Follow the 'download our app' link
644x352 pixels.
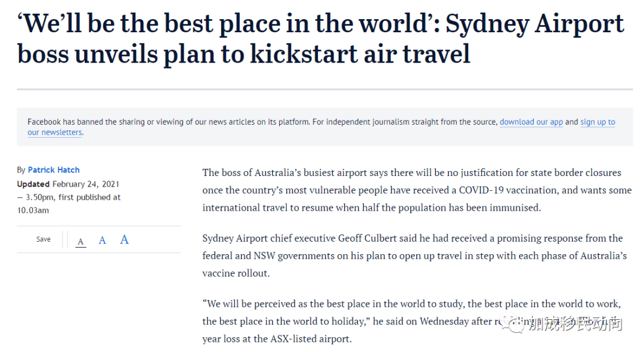click(531, 122)
